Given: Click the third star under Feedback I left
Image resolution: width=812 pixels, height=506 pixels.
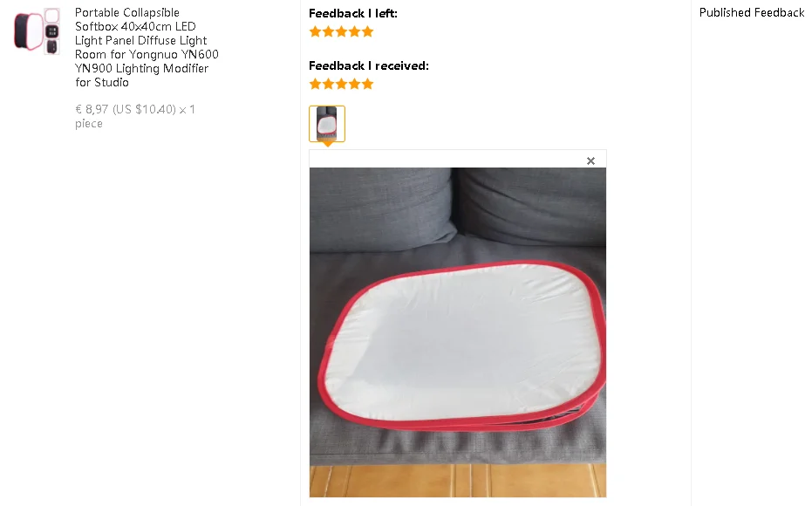Looking at the screenshot, I should tap(341, 32).
